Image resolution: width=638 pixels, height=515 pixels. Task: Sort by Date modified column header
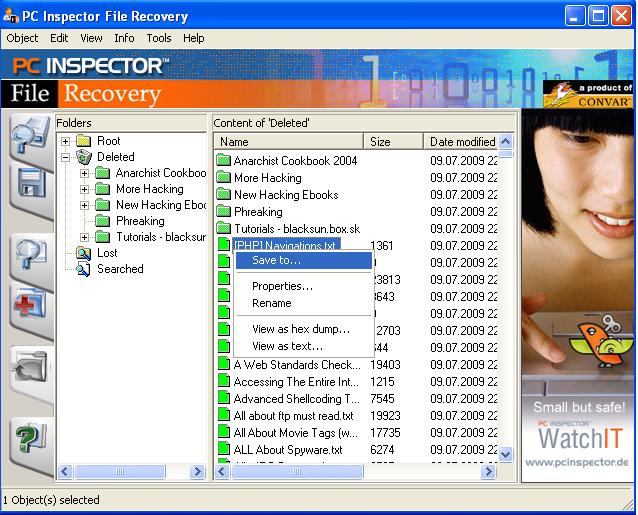point(460,142)
